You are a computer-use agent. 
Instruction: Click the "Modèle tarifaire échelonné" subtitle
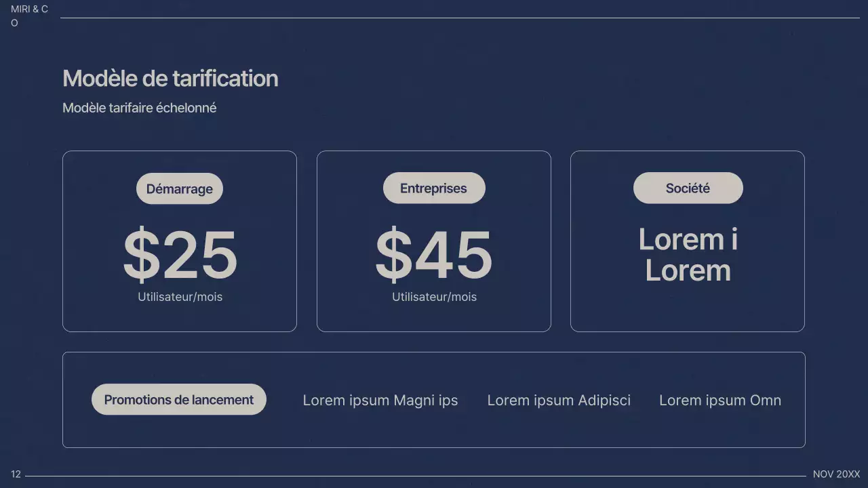139,108
